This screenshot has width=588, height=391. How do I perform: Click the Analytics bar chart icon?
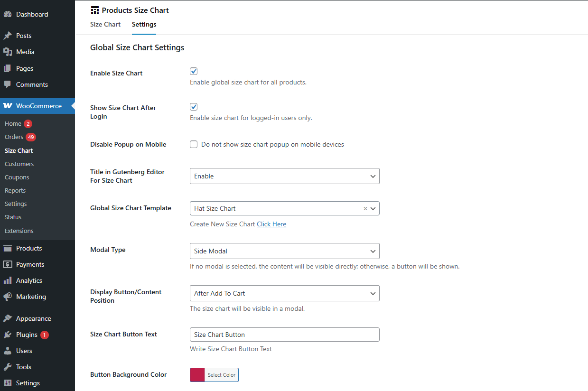[x=8, y=280]
